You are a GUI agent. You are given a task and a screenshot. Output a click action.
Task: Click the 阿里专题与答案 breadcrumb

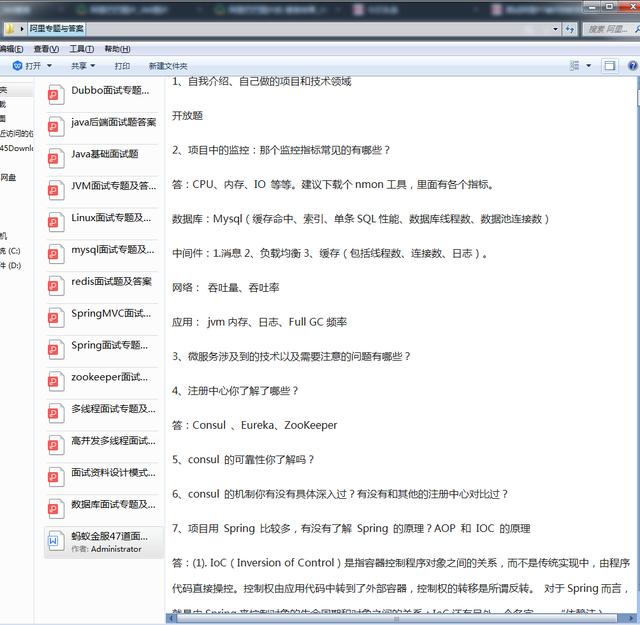point(57,29)
